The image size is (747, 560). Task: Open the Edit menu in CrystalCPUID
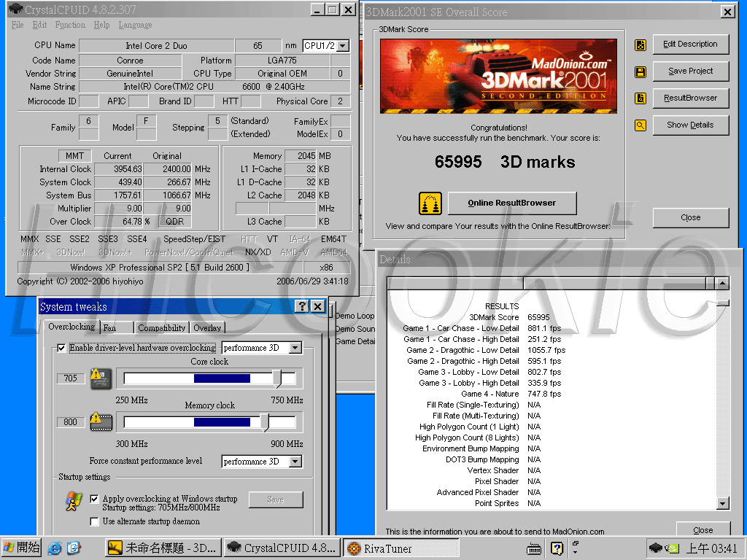click(39, 25)
